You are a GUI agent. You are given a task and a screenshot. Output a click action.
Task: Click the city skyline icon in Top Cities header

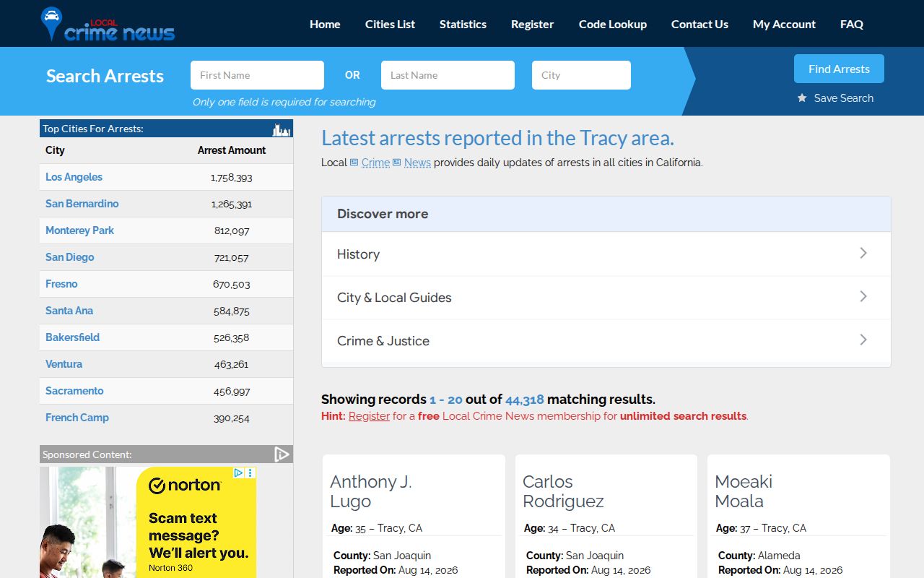pos(282,129)
